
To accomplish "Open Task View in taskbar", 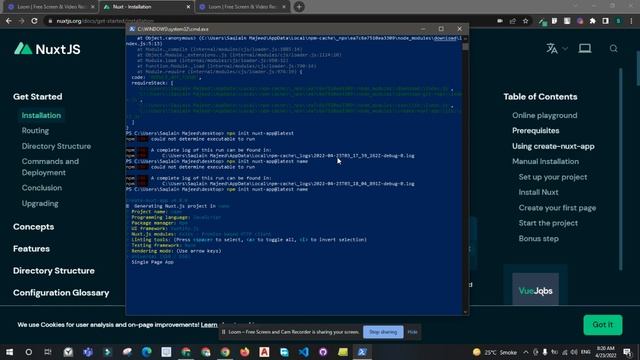I will (x=48, y=352).
